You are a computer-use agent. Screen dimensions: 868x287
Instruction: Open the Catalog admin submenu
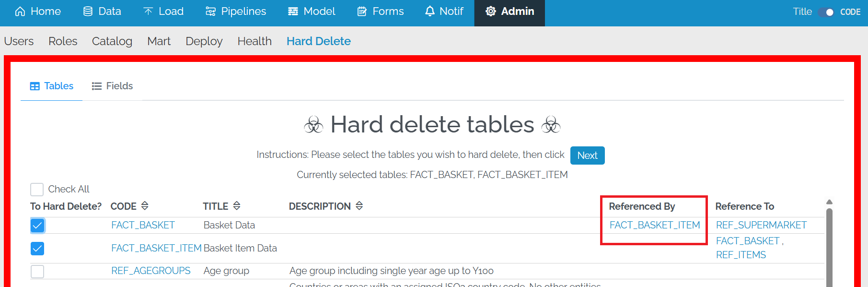point(112,41)
